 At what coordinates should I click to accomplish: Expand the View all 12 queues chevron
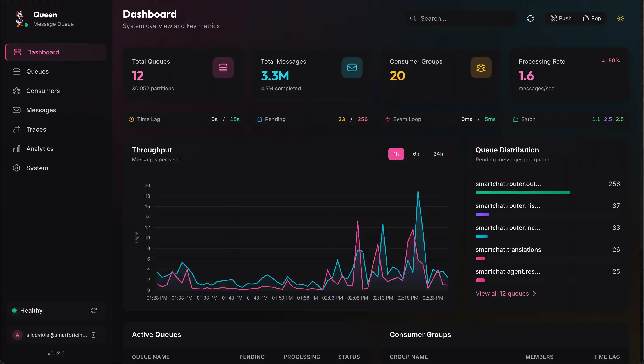click(x=534, y=293)
